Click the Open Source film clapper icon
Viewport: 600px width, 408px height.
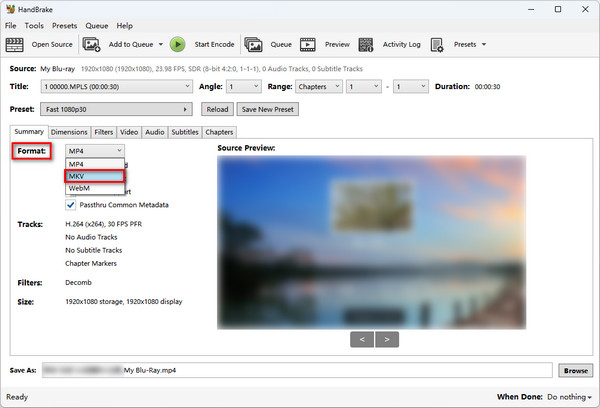[15, 44]
